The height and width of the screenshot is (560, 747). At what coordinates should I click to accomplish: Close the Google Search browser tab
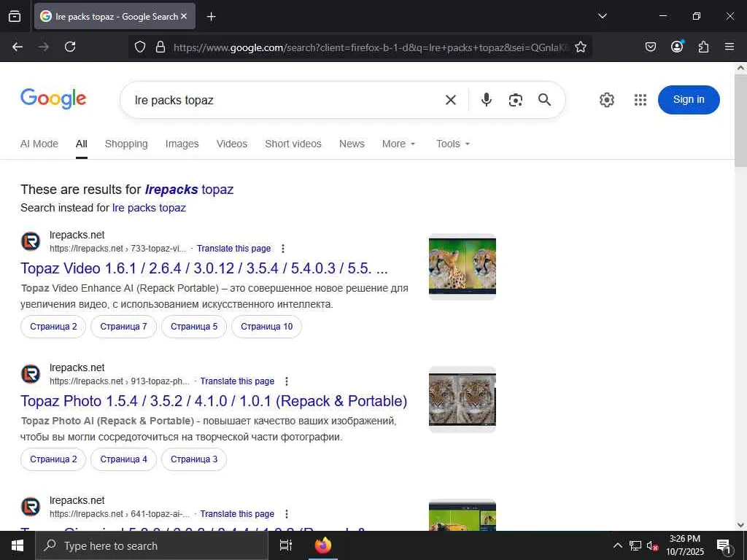click(x=184, y=16)
